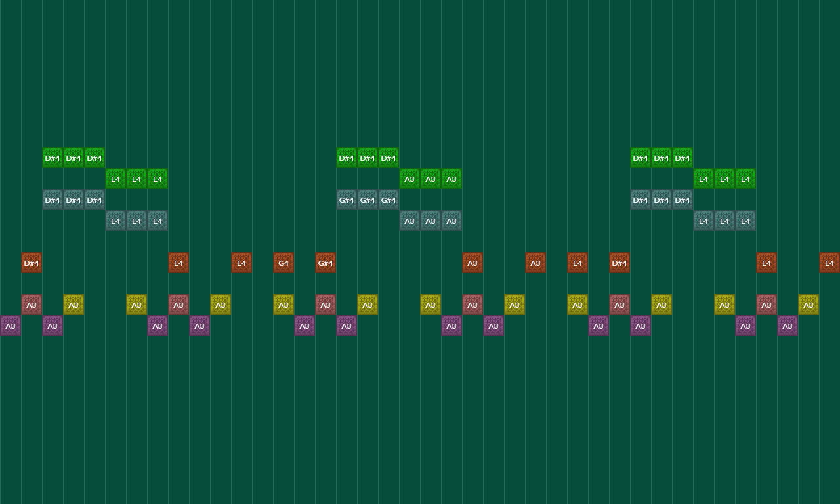Click the yellow A3 note at far right
The width and height of the screenshot is (840, 504).
pos(808,304)
